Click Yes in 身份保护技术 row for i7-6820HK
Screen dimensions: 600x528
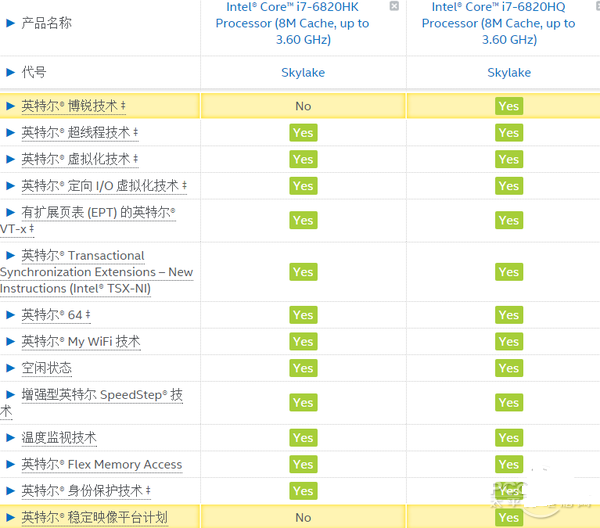303,491
